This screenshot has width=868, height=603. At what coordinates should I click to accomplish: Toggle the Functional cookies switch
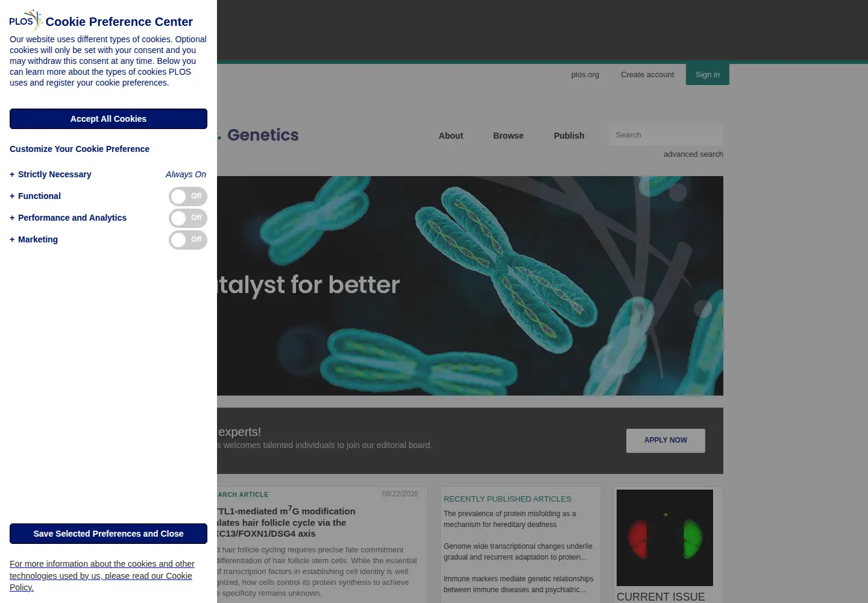tap(188, 197)
